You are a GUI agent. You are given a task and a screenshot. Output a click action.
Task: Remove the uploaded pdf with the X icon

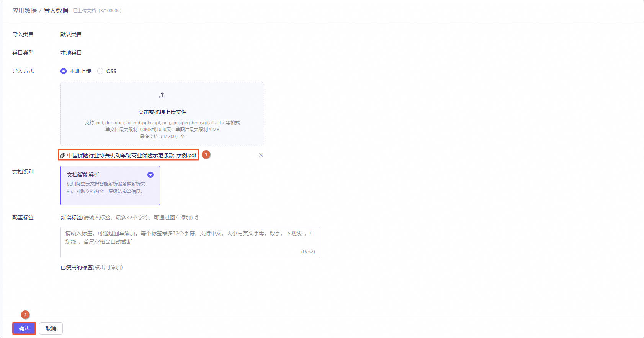[261, 155]
